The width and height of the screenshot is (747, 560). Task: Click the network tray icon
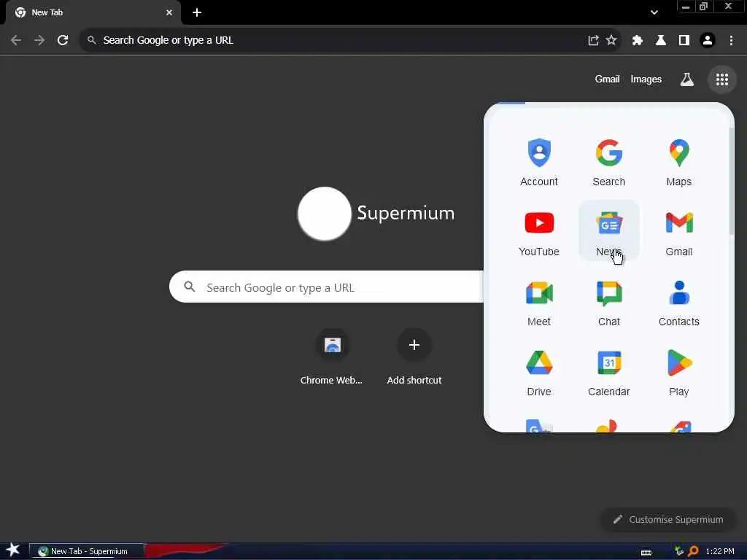[x=679, y=551]
